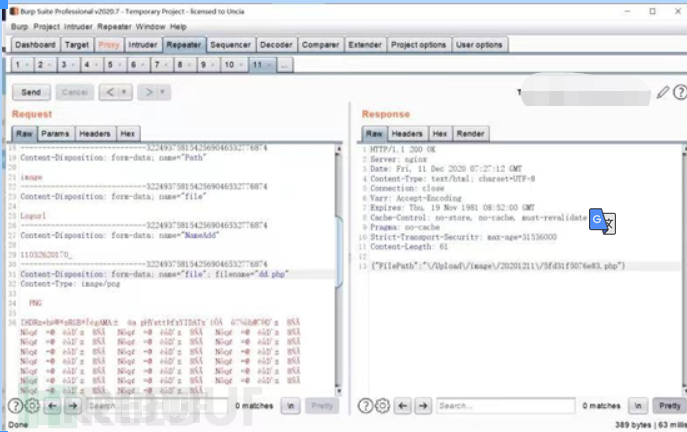Open history back dropdown arrow
Screen dimensions: 687x432
[124, 92]
